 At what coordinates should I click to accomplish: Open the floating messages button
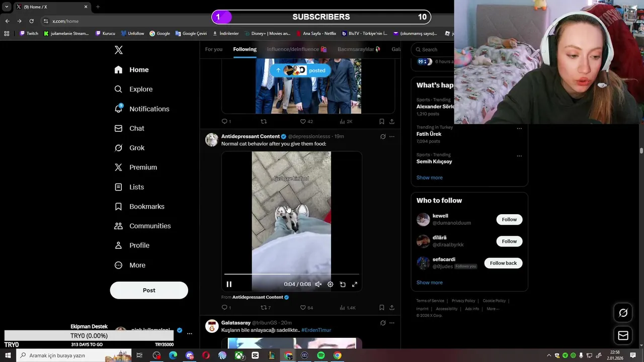pyautogui.click(x=623, y=335)
